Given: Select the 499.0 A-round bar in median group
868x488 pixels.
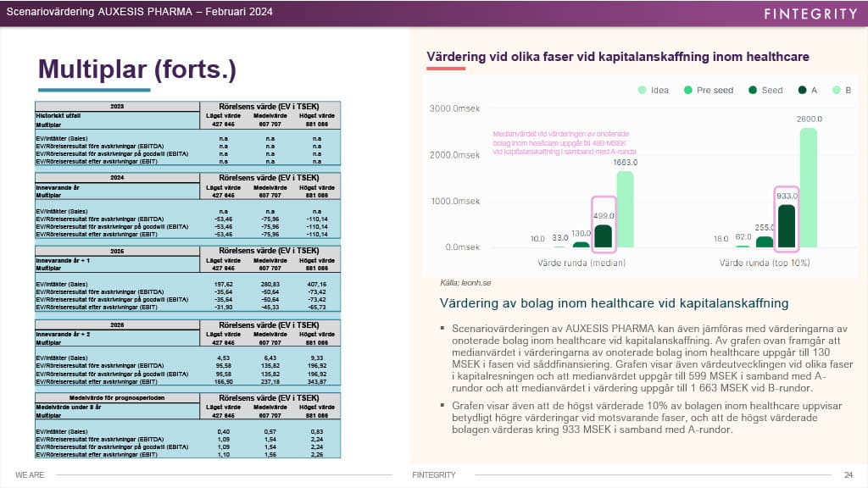Looking at the screenshot, I should click(603, 236).
